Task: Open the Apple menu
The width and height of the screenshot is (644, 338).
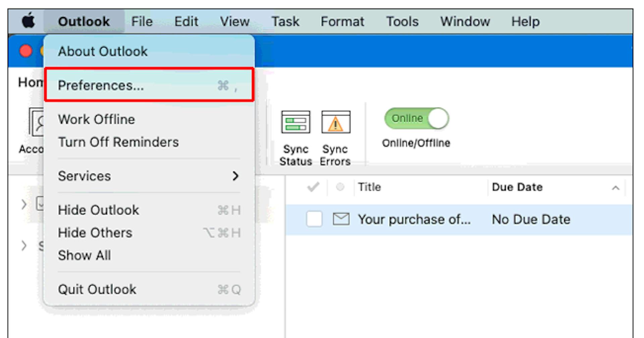Action: click(29, 21)
